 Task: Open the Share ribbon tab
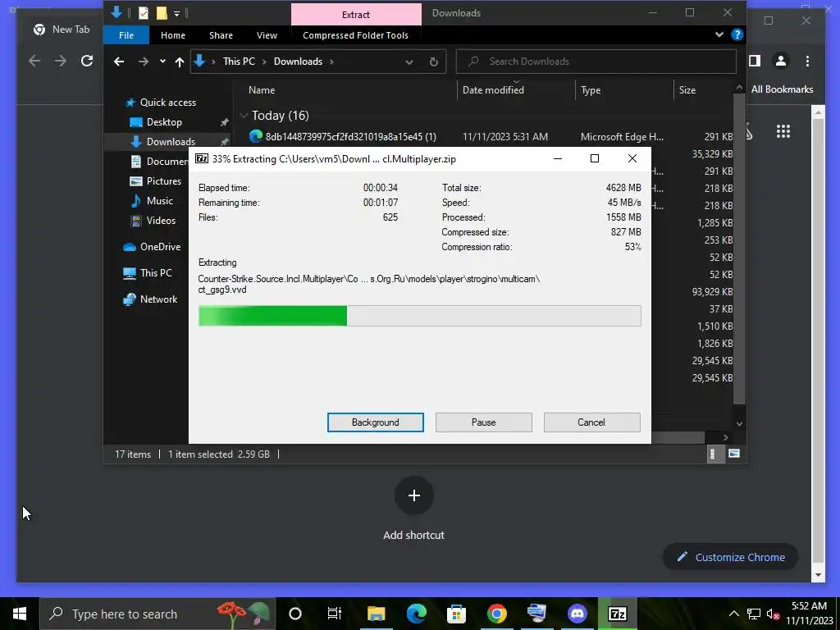221,35
